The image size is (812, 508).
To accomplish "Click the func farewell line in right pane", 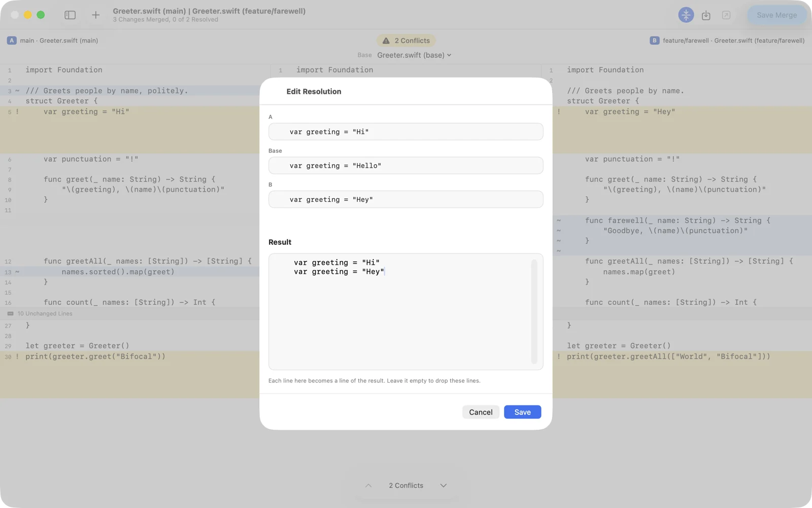I will tap(678, 220).
